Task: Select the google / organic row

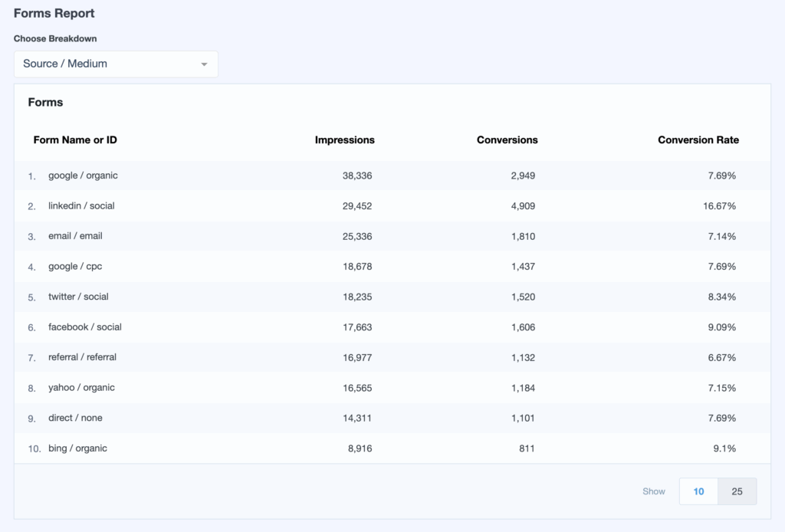Action: click(x=83, y=176)
